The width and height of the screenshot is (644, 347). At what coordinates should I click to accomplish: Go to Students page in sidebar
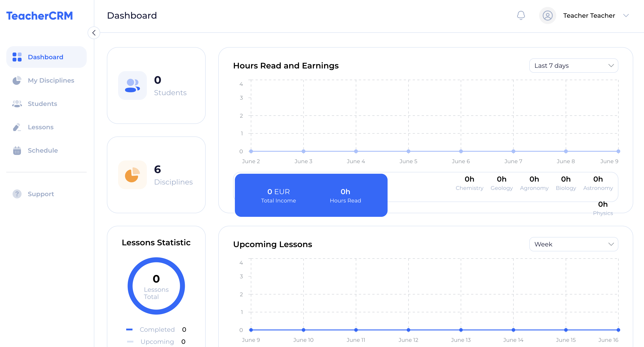point(42,104)
